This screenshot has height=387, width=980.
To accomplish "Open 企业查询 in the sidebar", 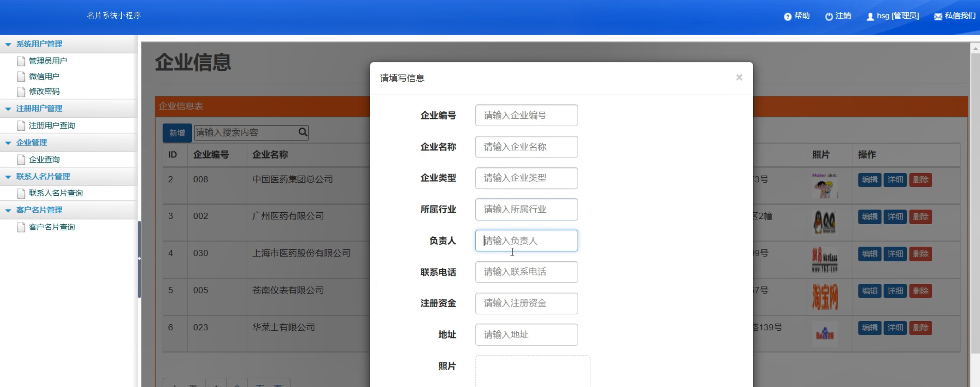I will pos(44,159).
